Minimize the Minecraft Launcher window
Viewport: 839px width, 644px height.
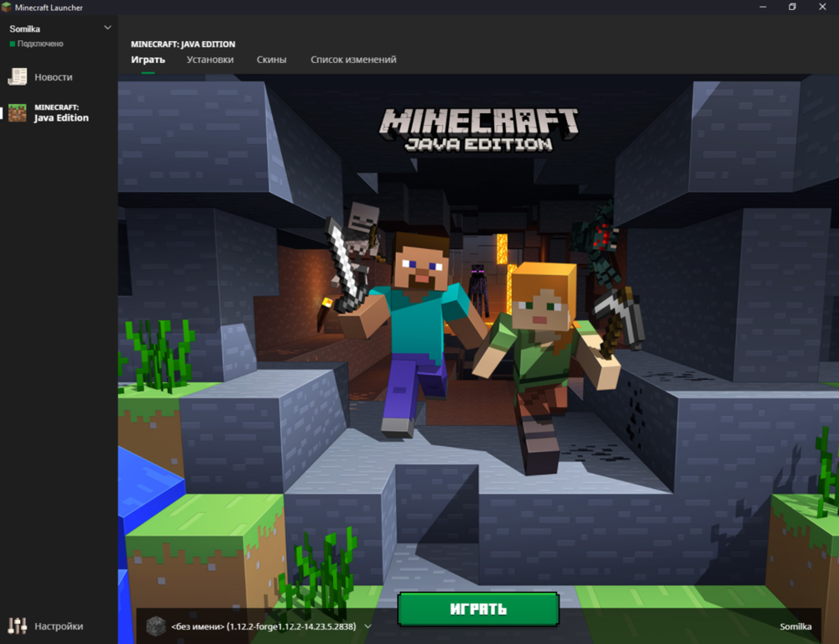tap(763, 7)
